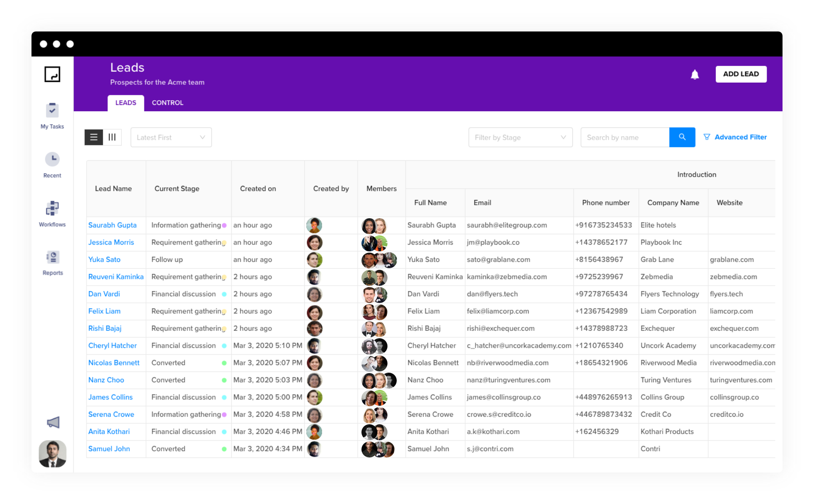Open the user profile photo in sidebar
This screenshot has width=814, height=504.
[x=52, y=454]
